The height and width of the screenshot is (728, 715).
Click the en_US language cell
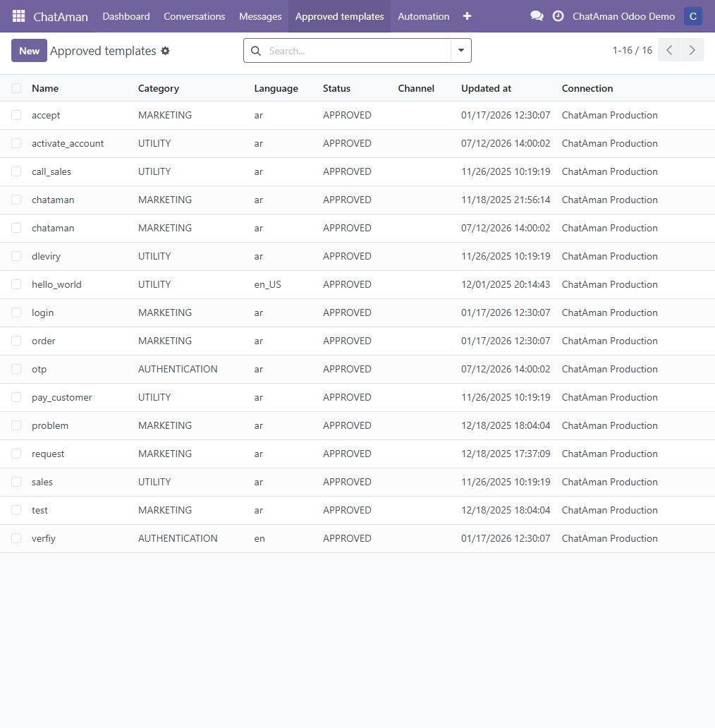[x=268, y=284]
